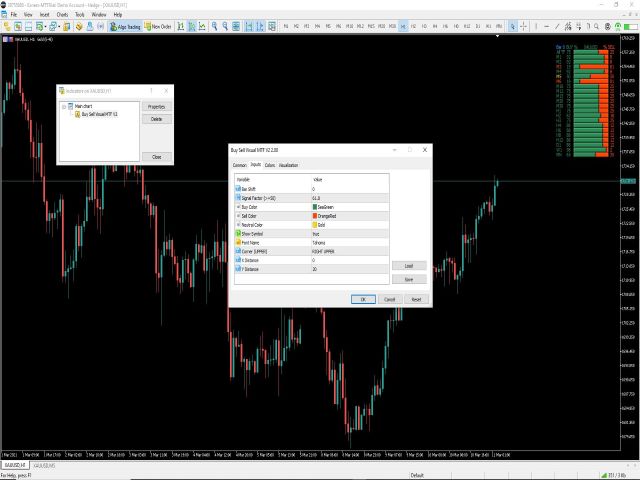The width and height of the screenshot is (640, 480).
Task: Open the Tools menu
Action: (80, 15)
